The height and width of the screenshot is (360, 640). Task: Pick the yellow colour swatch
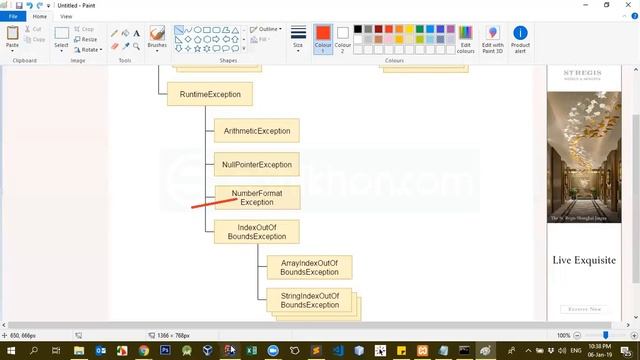click(x=409, y=29)
